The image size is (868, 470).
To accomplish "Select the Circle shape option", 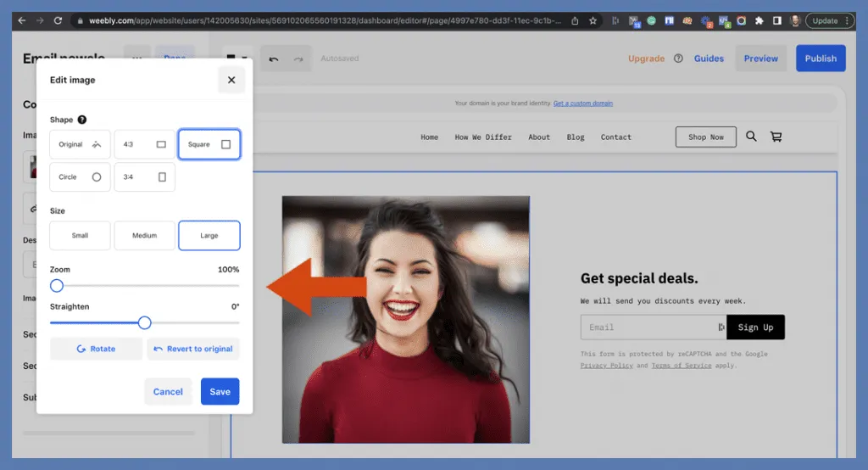I will 80,177.
